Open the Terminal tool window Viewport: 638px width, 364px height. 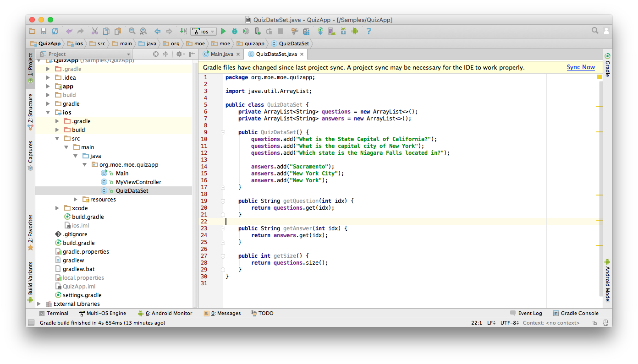pyautogui.click(x=54, y=313)
